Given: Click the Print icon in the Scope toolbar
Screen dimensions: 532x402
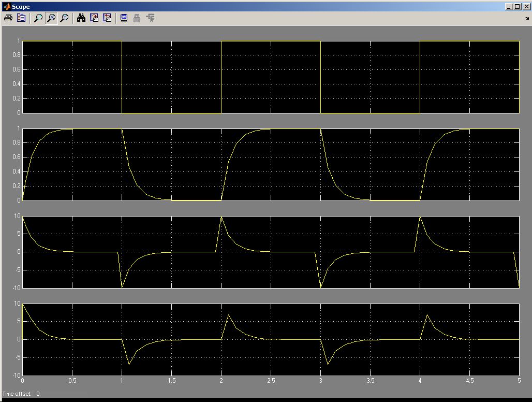Looking at the screenshot, I should click(x=8, y=18).
